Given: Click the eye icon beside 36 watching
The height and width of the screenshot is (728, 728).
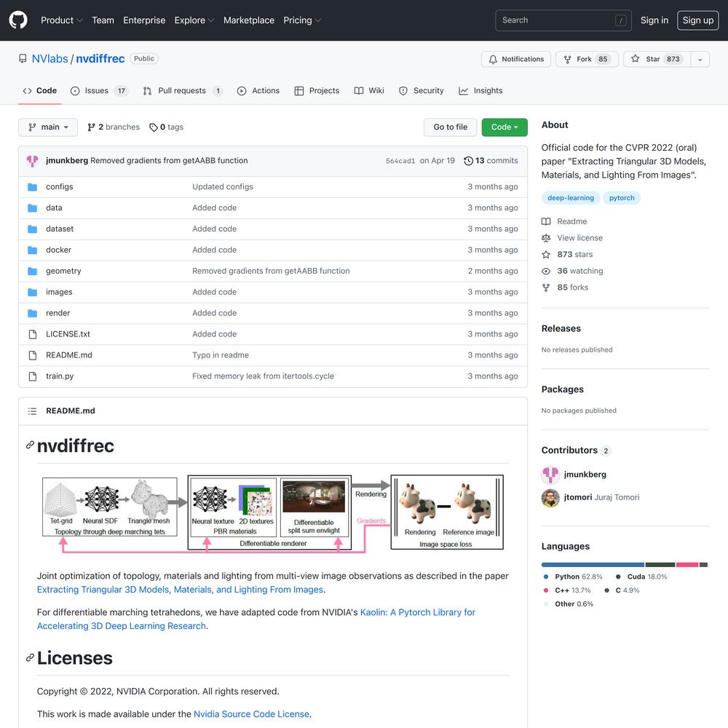Looking at the screenshot, I should [546, 271].
